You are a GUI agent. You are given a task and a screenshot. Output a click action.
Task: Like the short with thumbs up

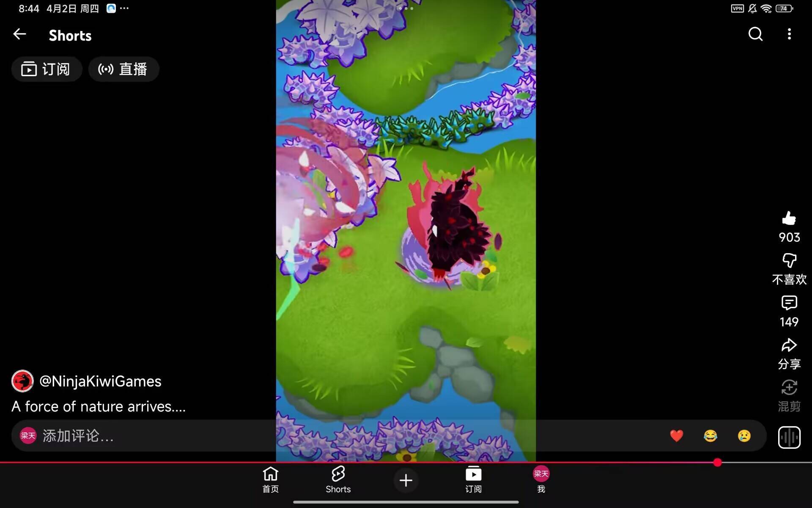click(x=789, y=218)
